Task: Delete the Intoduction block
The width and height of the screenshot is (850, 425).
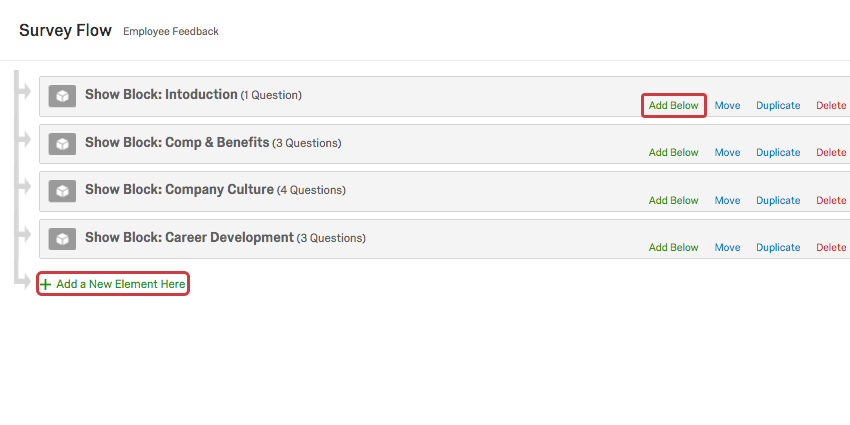Action: pyautogui.click(x=831, y=105)
